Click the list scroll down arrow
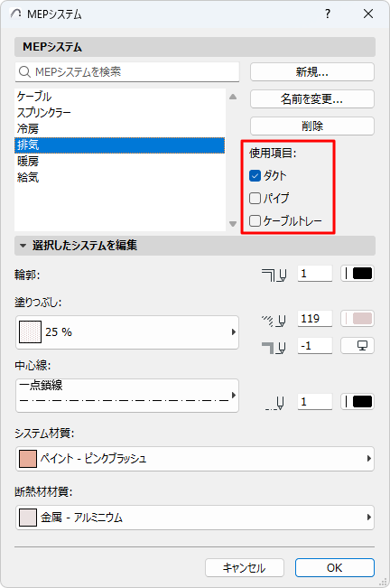The image size is (390, 588). (233, 224)
